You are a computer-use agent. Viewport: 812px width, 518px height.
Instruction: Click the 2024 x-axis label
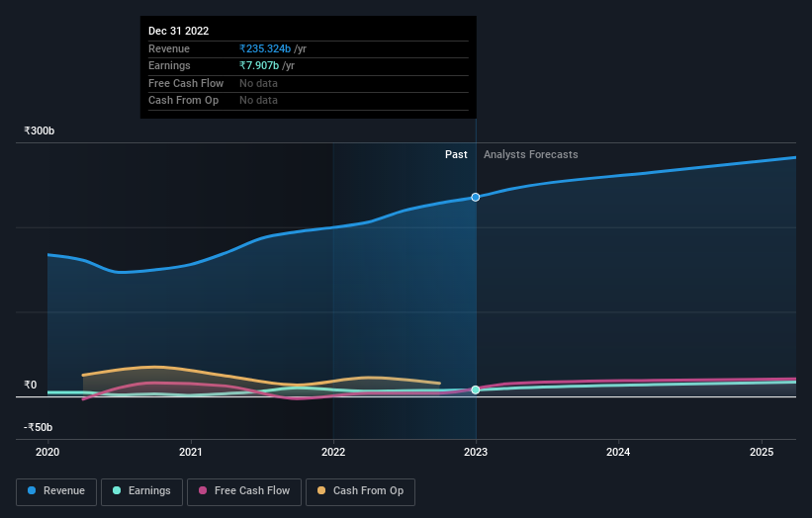[x=618, y=452]
